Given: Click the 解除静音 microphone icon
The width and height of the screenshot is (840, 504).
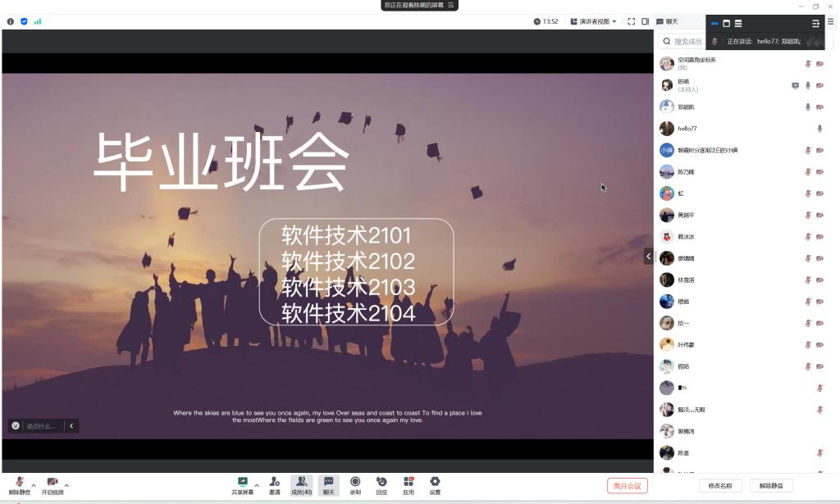Looking at the screenshot, I should 19,482.
